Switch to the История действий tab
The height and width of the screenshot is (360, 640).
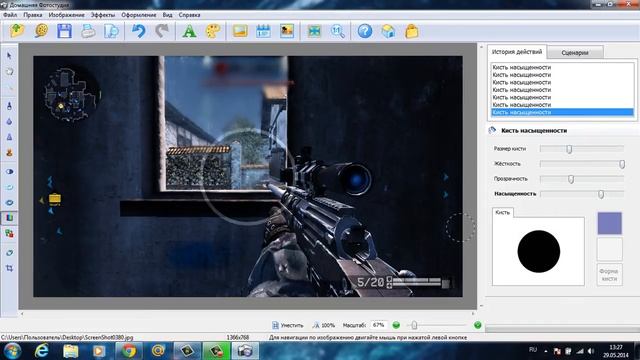517,52
